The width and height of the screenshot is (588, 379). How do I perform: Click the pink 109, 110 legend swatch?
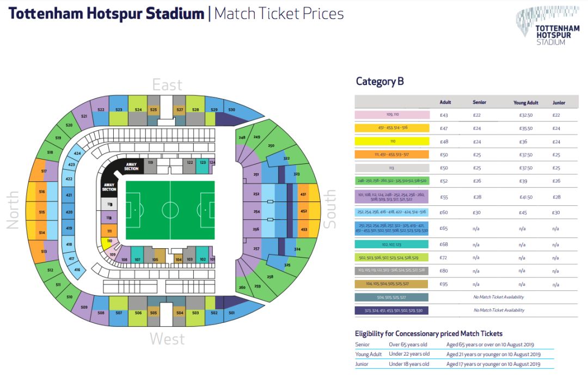point(392,115)
